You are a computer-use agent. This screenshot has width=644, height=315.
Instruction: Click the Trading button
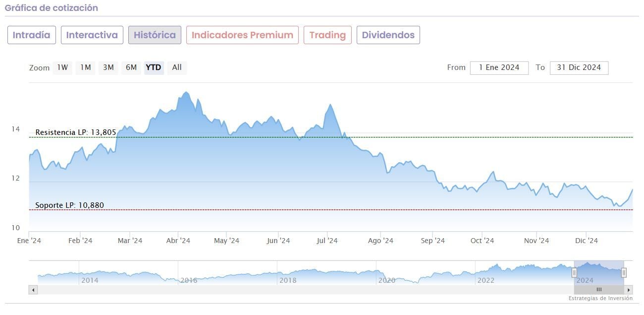pyautogui.click(x=327, y=35)
